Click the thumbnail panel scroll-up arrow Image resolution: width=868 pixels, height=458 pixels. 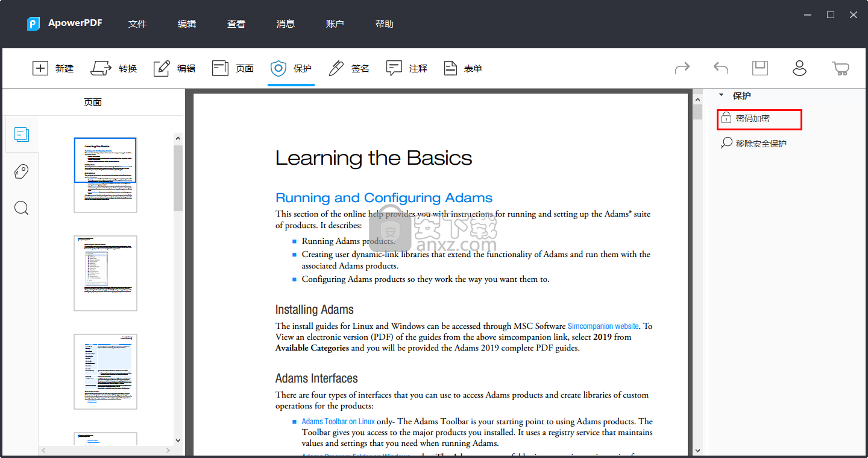[x=178, y=138]
